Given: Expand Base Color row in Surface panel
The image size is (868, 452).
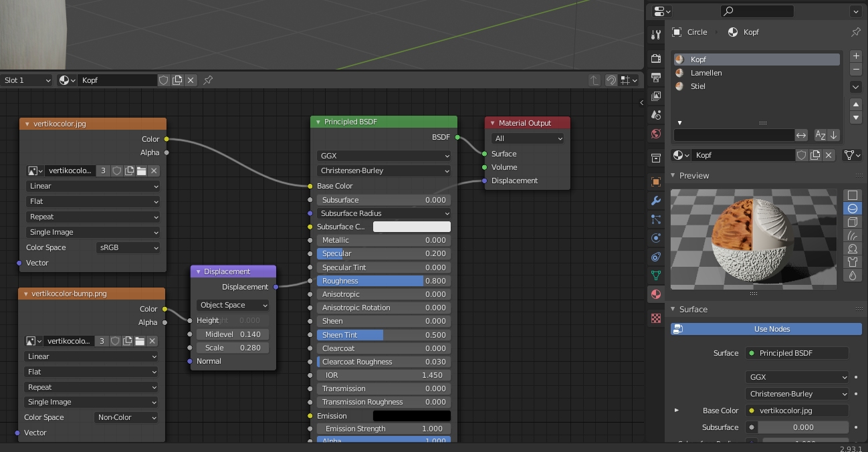Looking at the screenshot, I should pyautogui.click(x=677, y=411).
